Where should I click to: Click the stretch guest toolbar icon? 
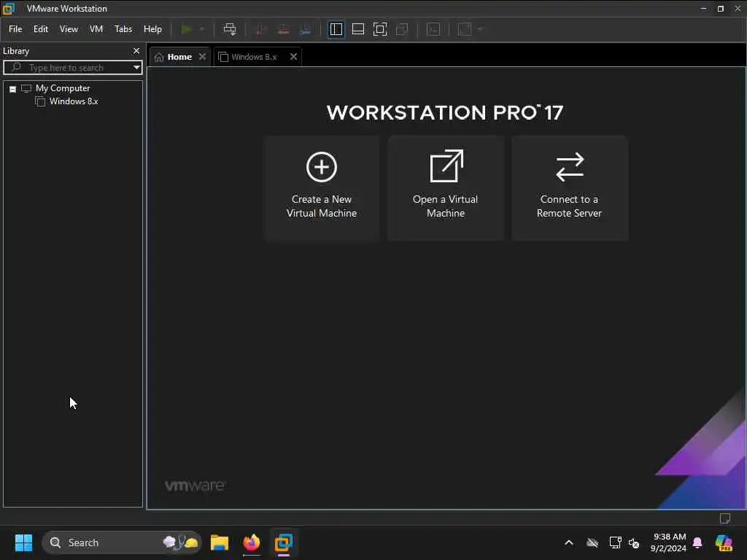(465, 29)
